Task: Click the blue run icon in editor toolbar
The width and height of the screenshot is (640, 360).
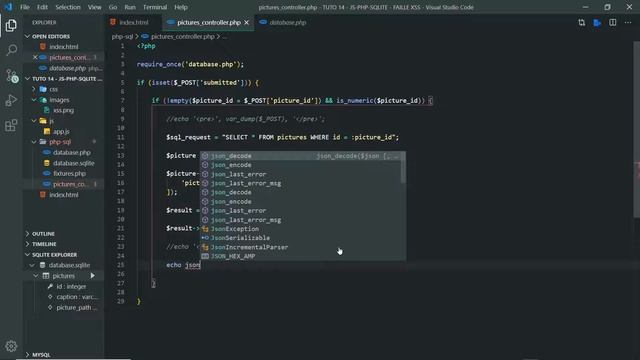Action: click(x=597, y=23)
